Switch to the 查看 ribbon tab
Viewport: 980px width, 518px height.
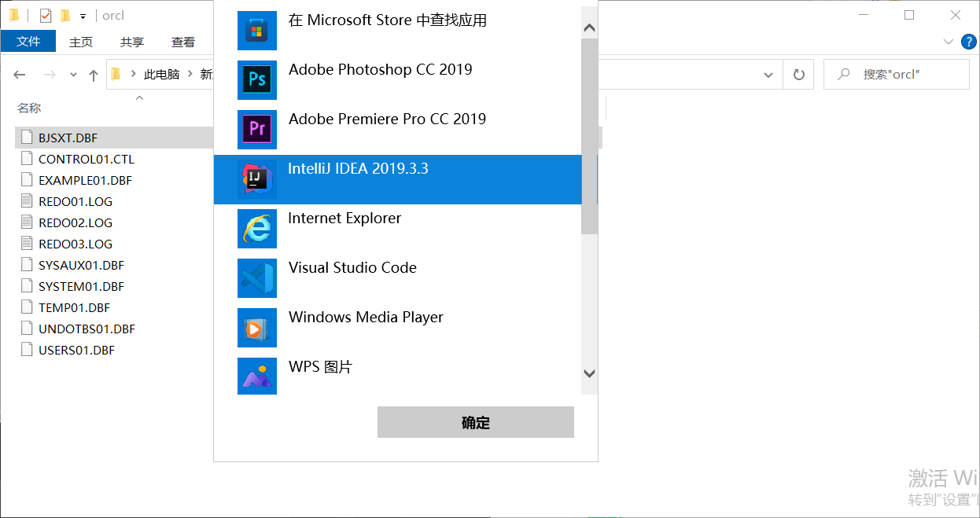tap(183, 42)
